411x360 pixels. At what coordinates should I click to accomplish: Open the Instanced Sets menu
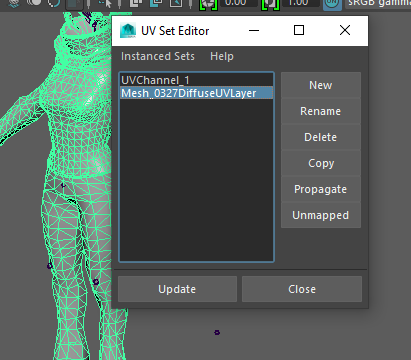pyautogui.click(x=158, y=56)
